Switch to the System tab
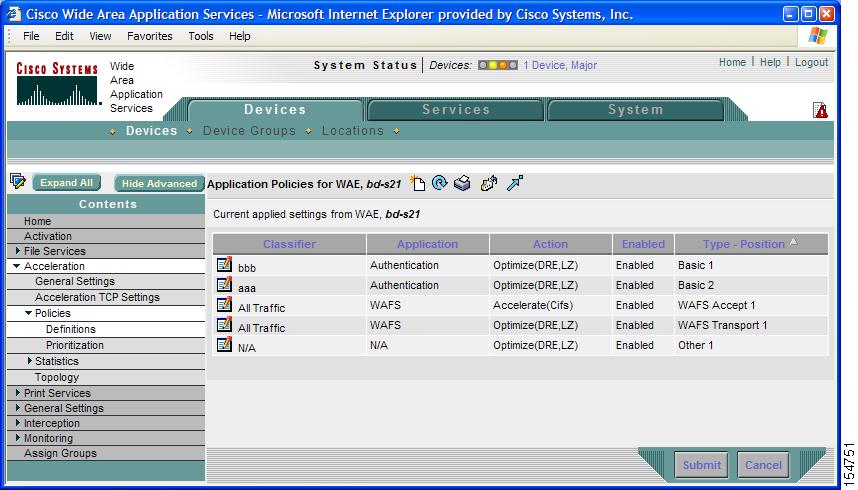This screenshot has height=490, width=858. coord(635,109)
